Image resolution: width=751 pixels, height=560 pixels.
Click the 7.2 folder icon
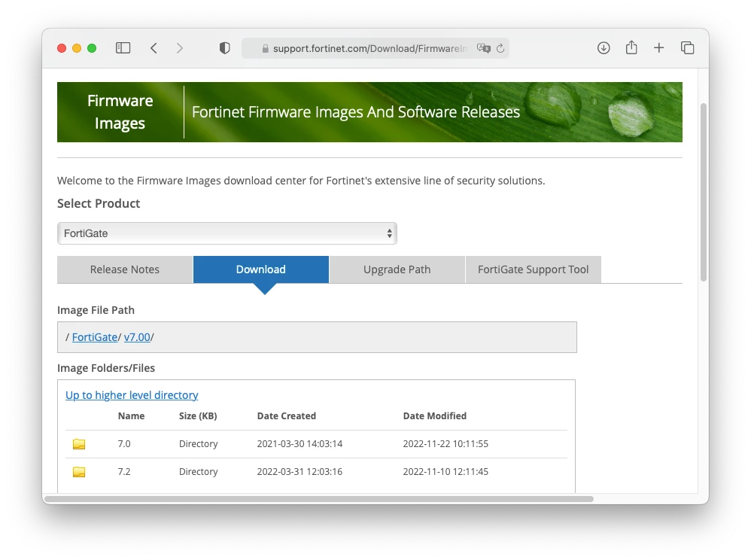79,472
